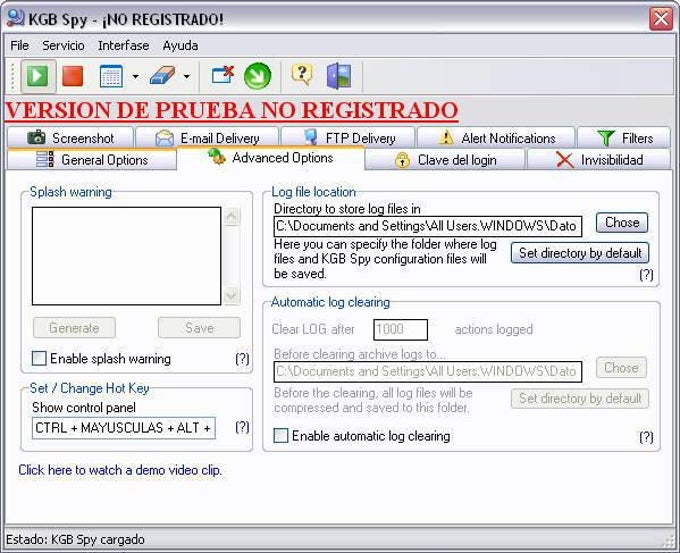This screenshot has height=553, width=680.
Task: Open the help question mark bubble icon
Action: click(302, 75)
